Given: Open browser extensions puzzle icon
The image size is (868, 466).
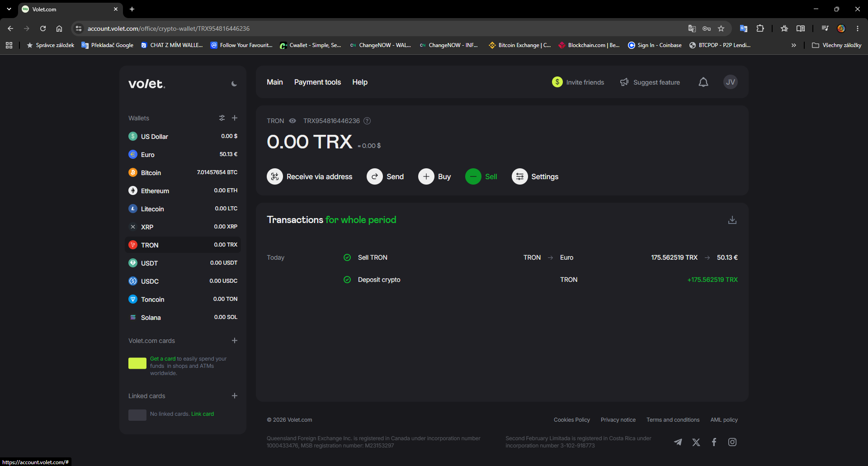Looking at the screenshot, I should click(760, 29).
